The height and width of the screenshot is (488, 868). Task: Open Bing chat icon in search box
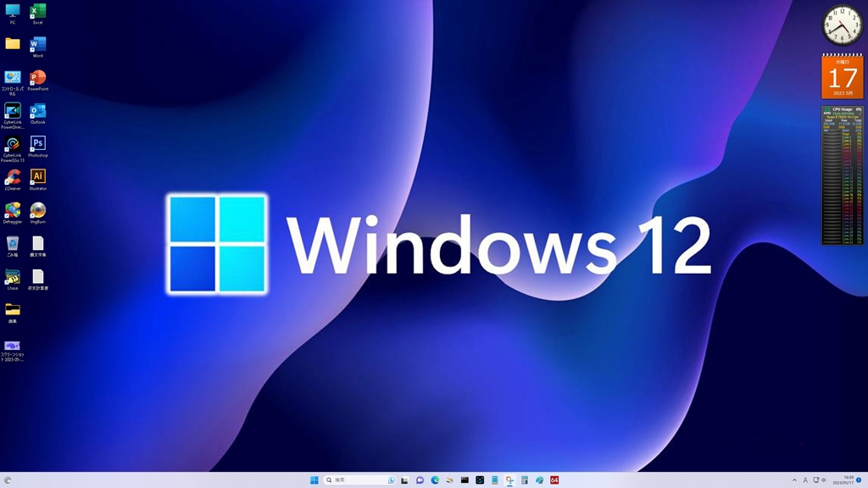(x=392, y=480)
